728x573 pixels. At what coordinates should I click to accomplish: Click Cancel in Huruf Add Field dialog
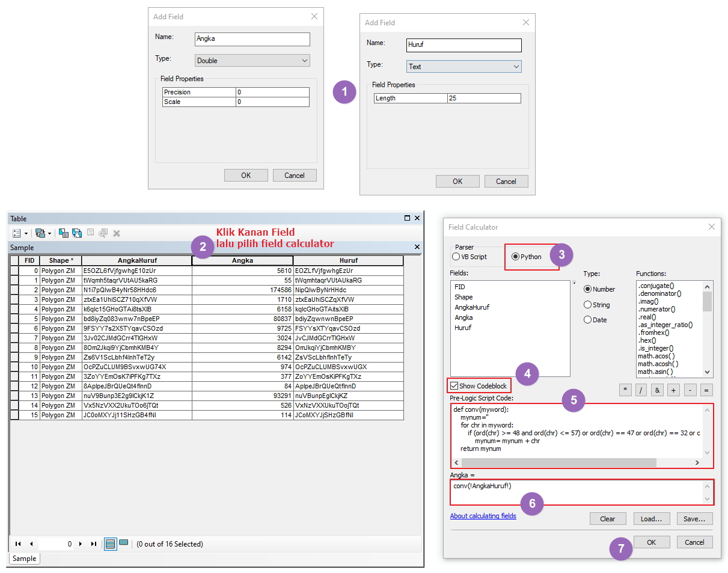pos(506,181)
